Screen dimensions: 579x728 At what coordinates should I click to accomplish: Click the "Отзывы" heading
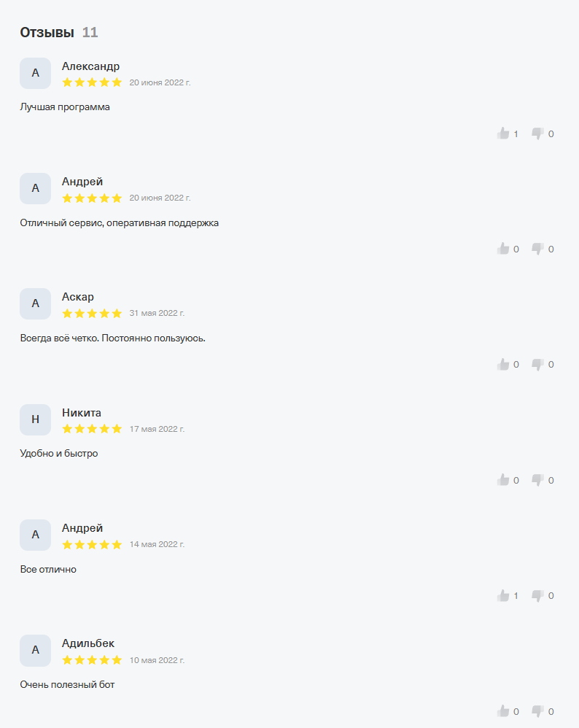click(x=47, y=32)
